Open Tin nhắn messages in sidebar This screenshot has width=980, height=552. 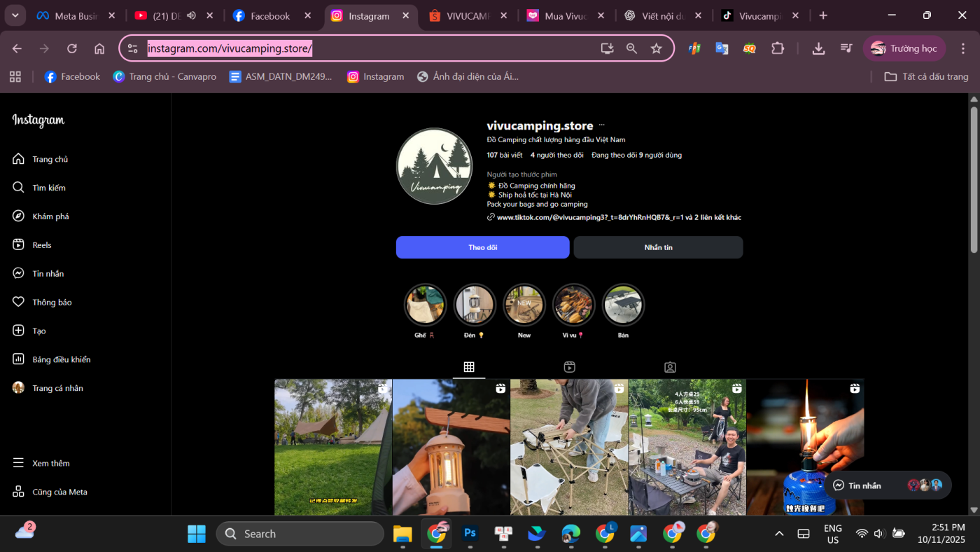pyautogui.click(x=38, y=274)
